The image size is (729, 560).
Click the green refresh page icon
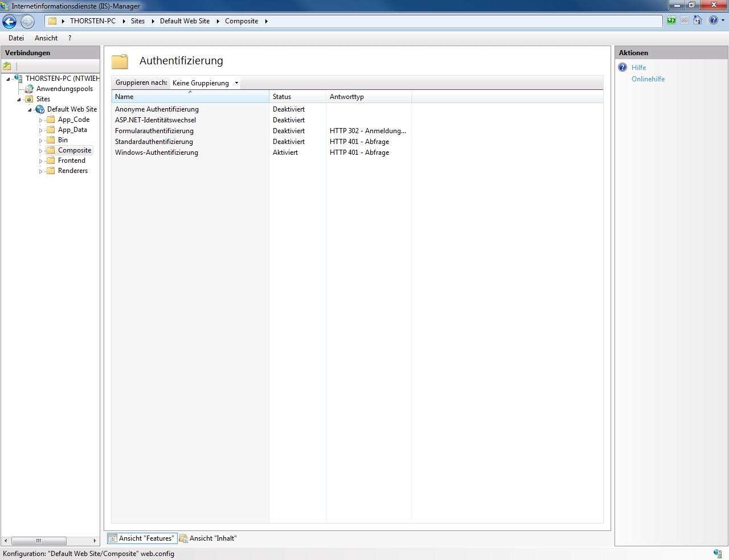671,20
